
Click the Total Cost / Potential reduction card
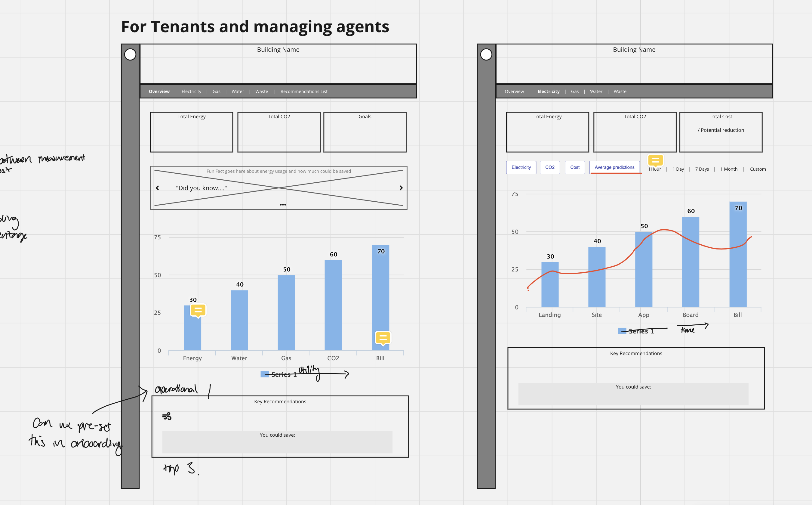pos(721,132)
